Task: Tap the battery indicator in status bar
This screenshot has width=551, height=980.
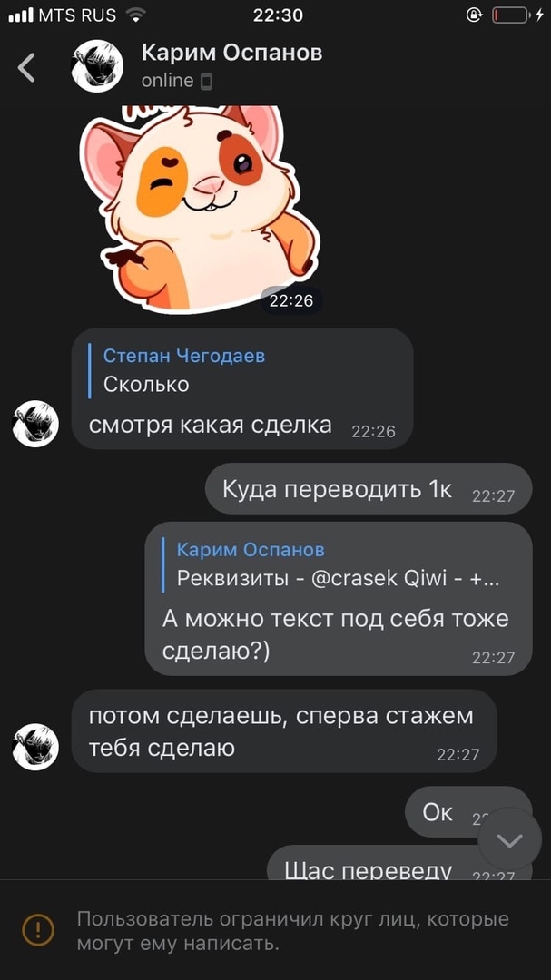Action: 510,15
